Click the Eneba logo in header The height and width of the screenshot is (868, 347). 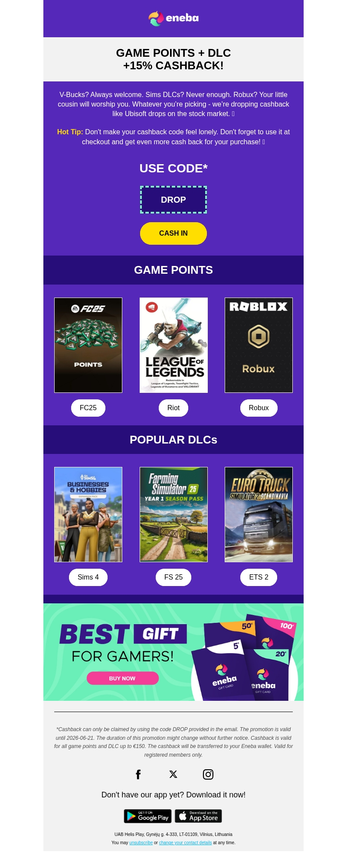point(173,18)
